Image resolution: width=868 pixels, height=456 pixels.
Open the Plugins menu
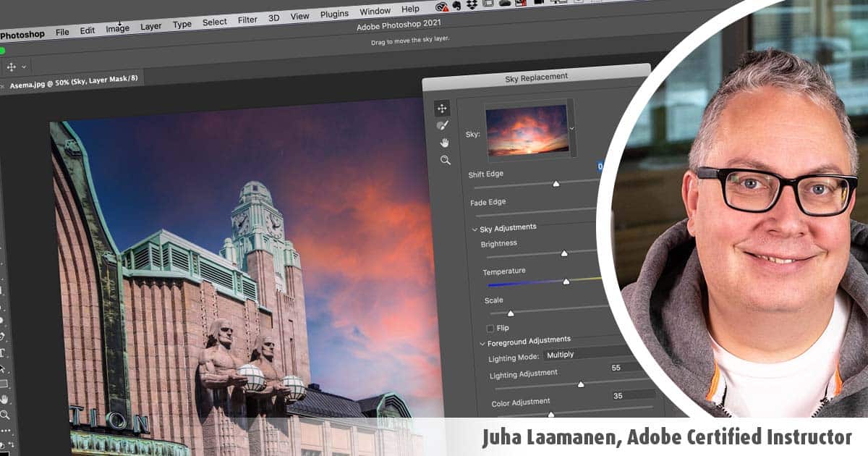pos(334,14)
